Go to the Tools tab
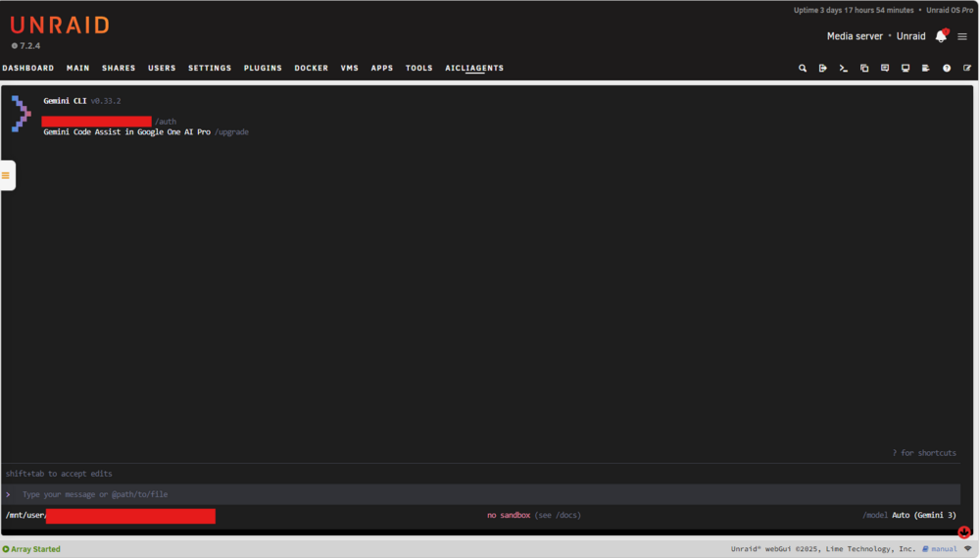Screen dimensions: 980x558 418,69
